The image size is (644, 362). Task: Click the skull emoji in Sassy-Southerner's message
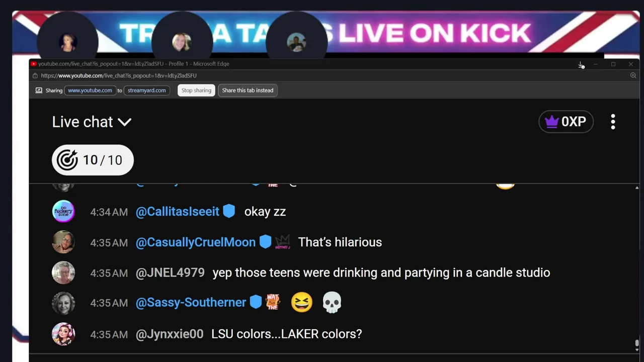click(332, 303)
